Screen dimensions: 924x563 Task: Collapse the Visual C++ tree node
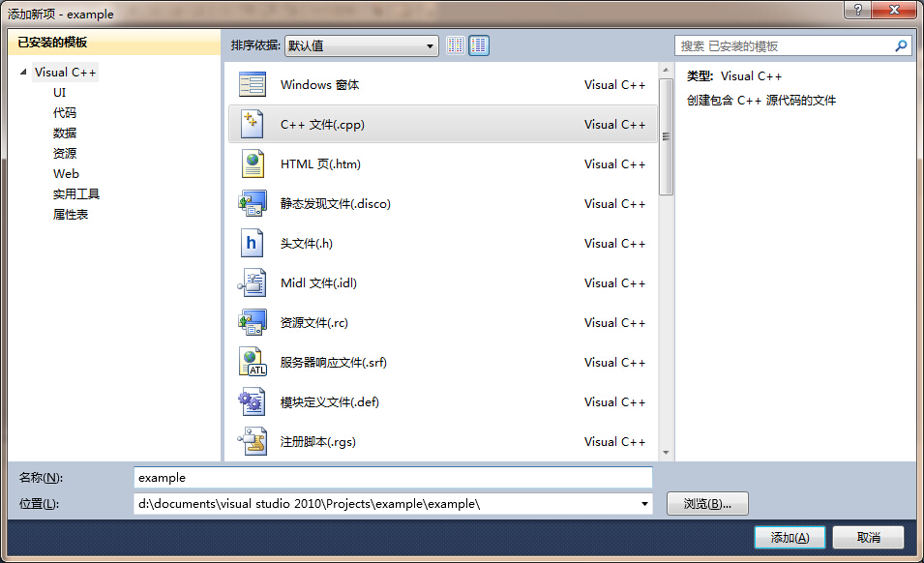[x=23, y=73]
